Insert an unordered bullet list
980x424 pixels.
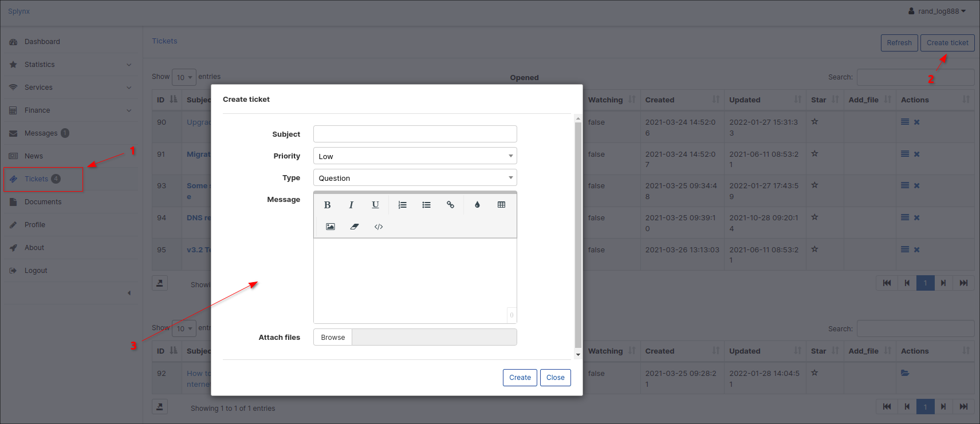point(427,205)
